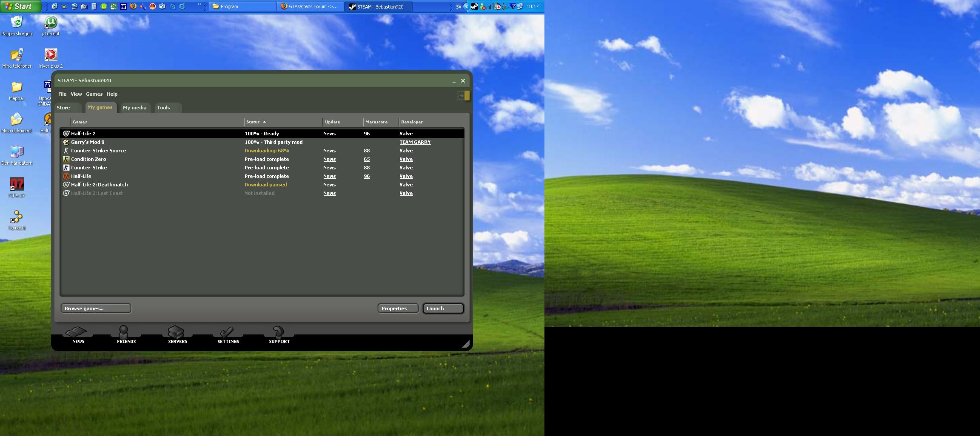Click the Half-Life 2: Lost Coast icon
980x437 pixels.
pos(66,193)
